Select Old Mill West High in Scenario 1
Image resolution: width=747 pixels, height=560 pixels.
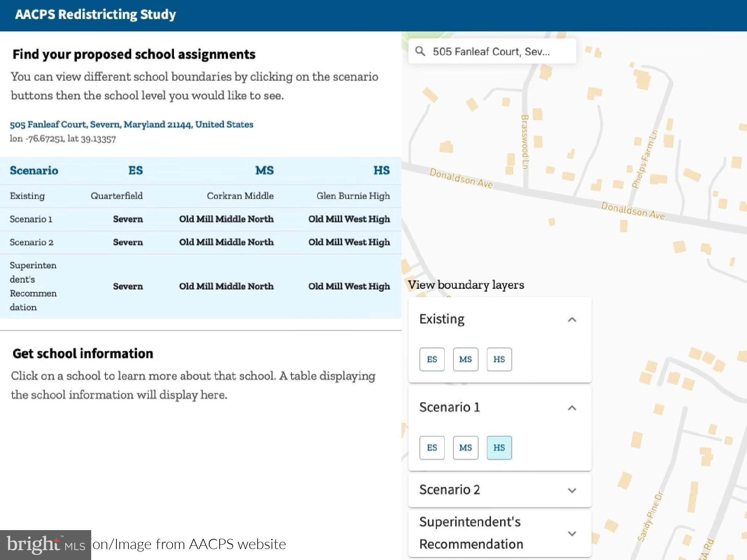tap(349, 219)
